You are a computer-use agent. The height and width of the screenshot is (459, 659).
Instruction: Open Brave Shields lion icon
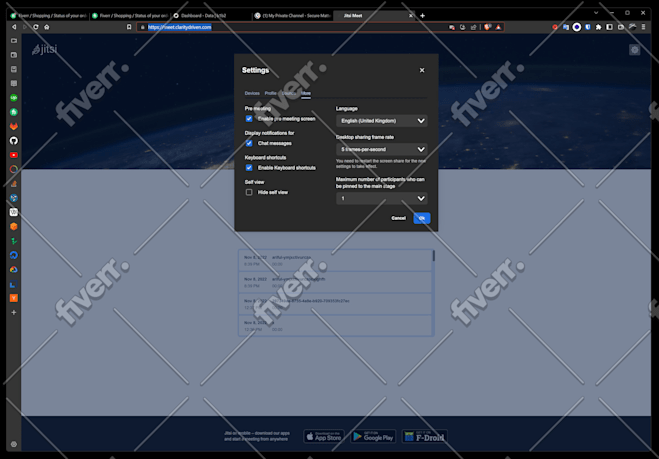[487, 27]
